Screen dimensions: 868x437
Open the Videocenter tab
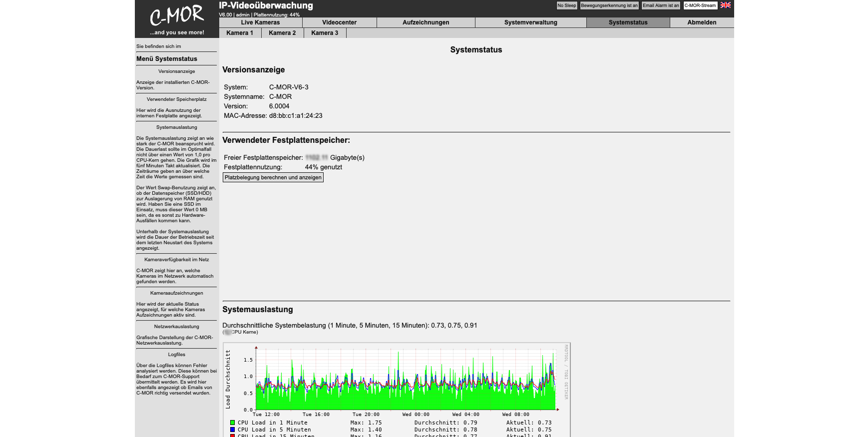[x=339, y=22]
